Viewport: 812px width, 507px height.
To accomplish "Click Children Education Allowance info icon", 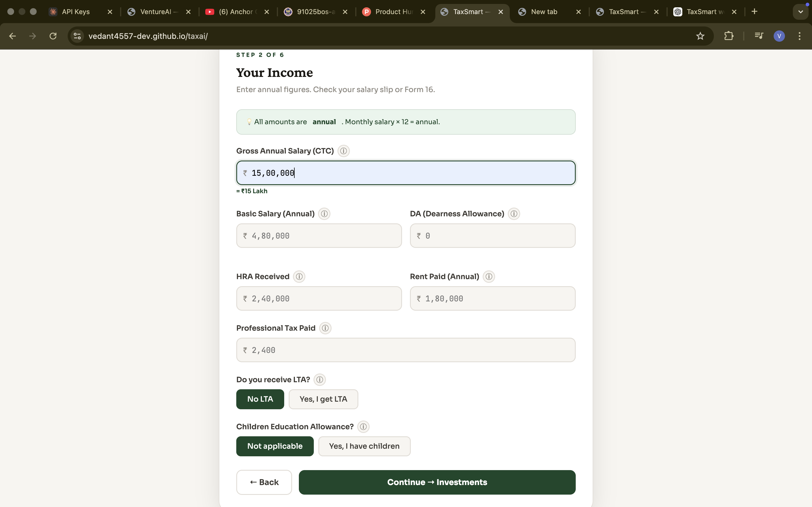I will click(363, 426).
